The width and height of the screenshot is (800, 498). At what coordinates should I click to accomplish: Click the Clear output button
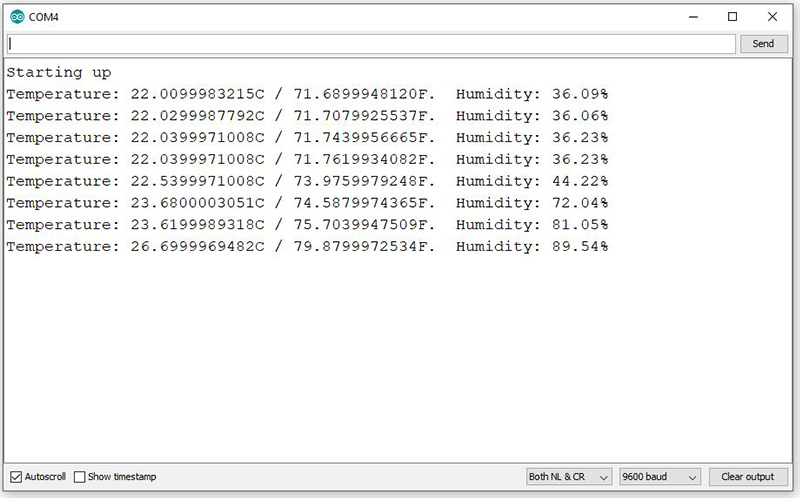click(x=748, y=477)
